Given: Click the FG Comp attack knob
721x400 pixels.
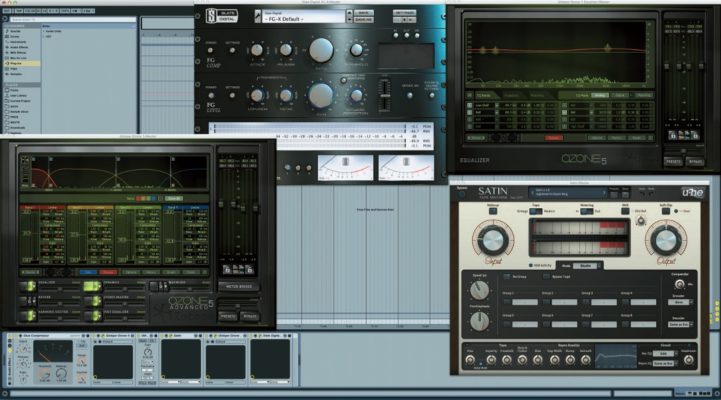Looking at the screenshot, I should pyautogui.click(x=257, y=50).
